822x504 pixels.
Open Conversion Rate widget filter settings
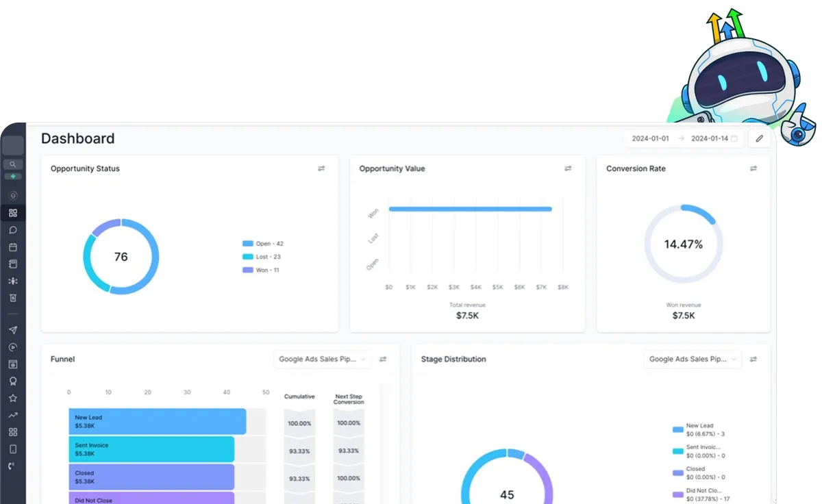(754, 168)
